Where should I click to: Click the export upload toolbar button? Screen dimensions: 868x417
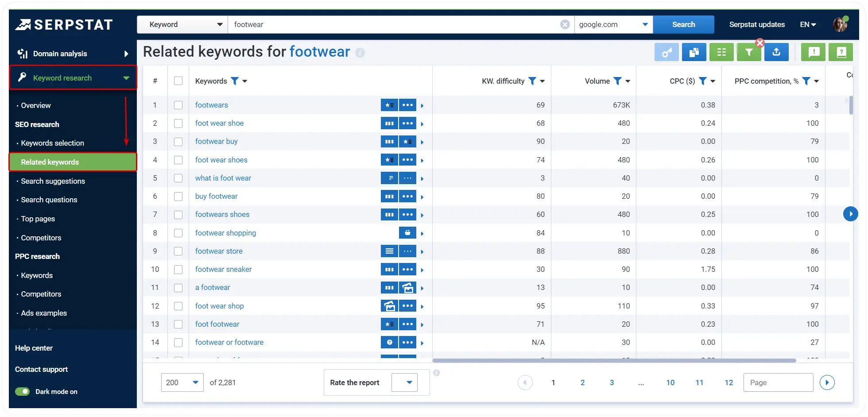[x=776, y=52]
